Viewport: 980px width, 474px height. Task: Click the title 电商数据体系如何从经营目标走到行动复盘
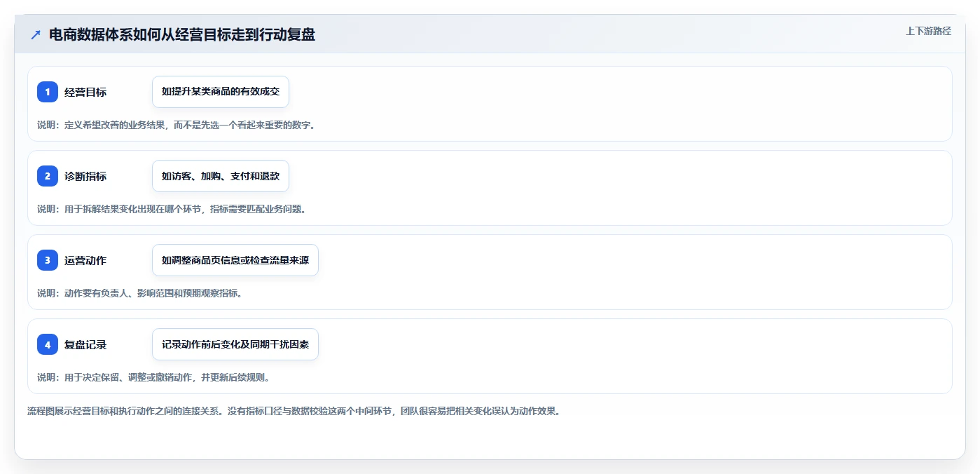(x=182, y=35)
